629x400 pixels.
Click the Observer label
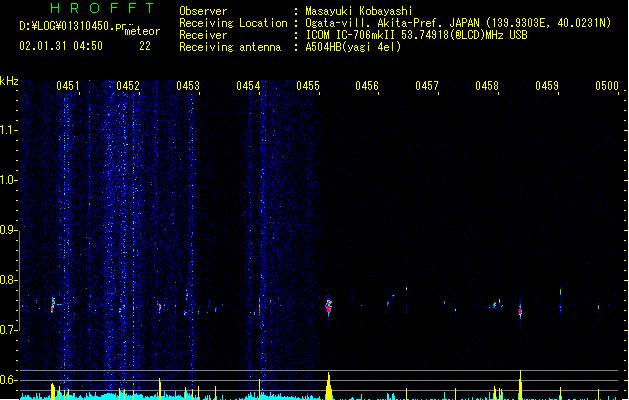[203, 11]
